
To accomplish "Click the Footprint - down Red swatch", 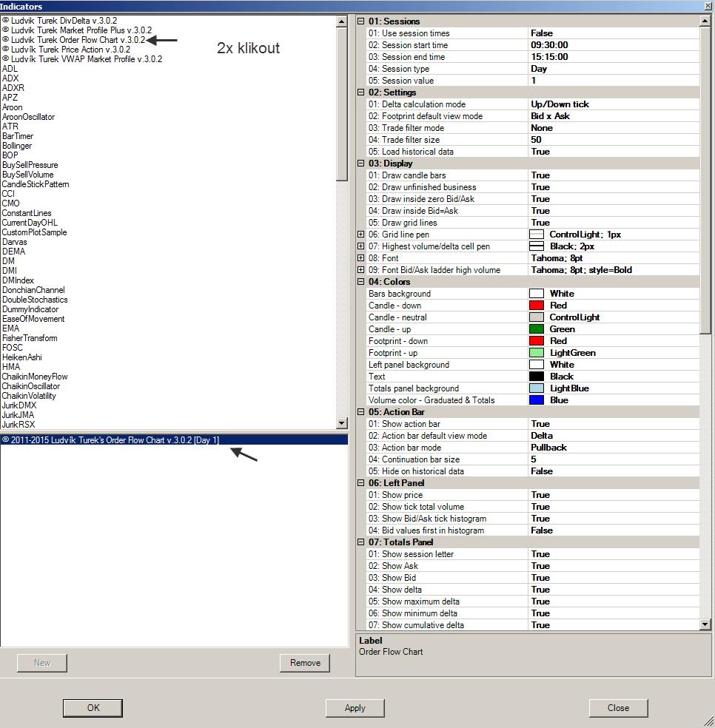I will pos(537,341).
